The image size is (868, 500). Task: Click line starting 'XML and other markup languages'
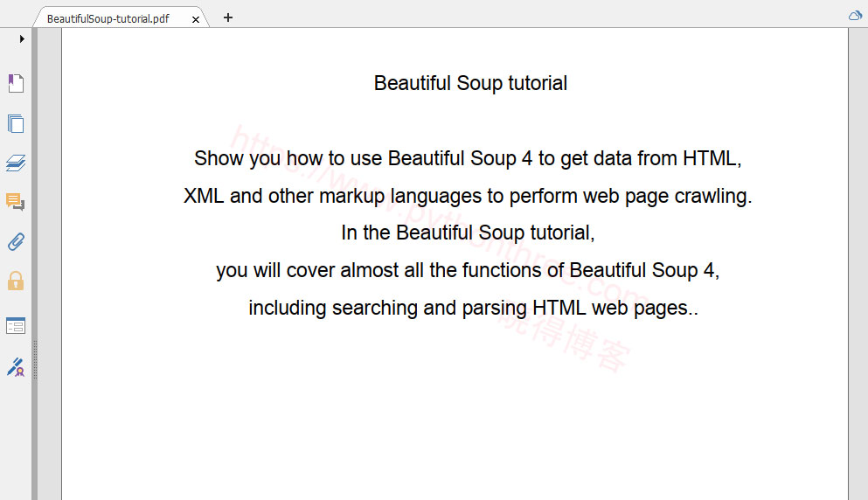click(468, 196)
